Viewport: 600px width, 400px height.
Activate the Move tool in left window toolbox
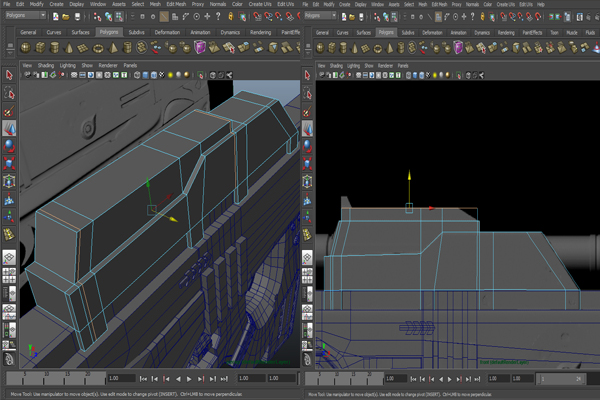pyautogui.click(x=9, y=129)
